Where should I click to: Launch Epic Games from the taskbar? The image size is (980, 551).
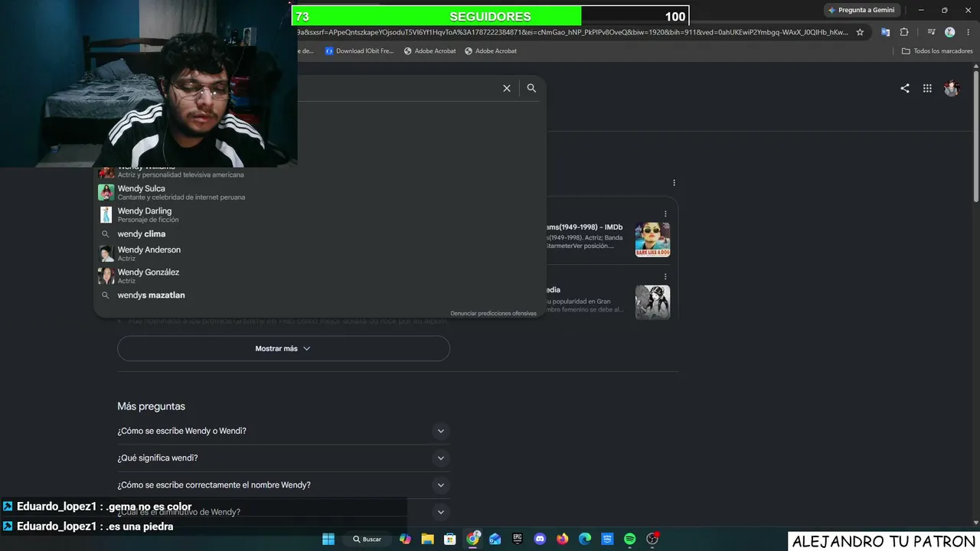[x=518, y=539]
